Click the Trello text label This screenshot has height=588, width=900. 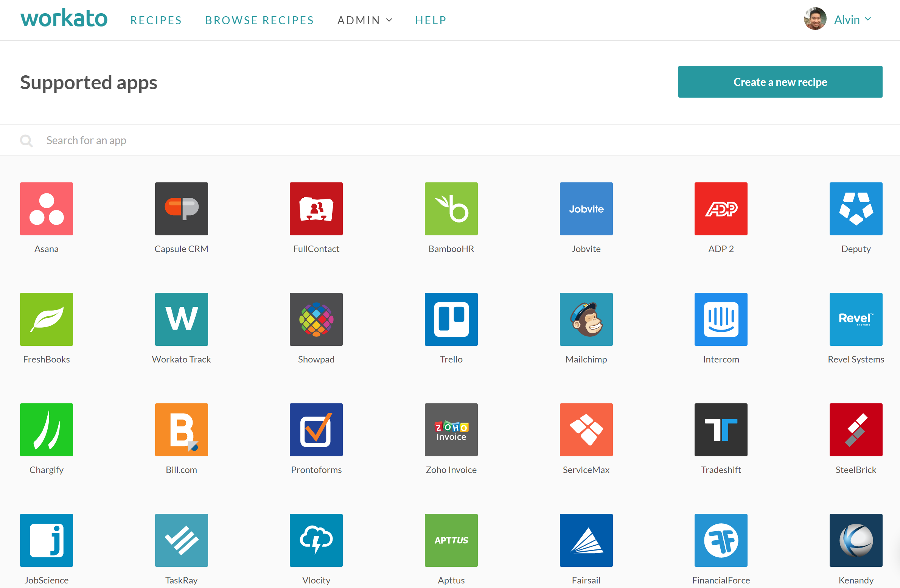coord(451,359)
